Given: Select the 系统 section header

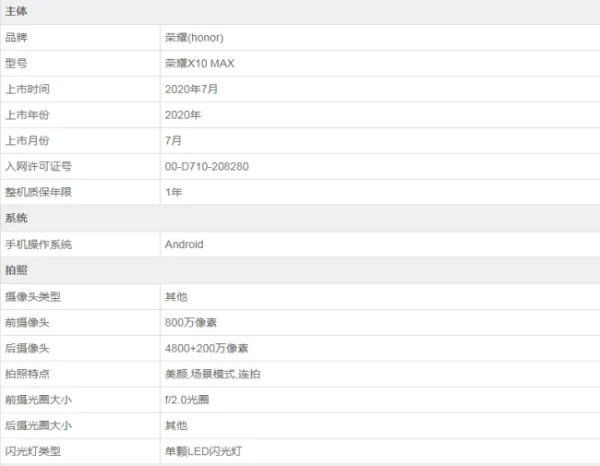Looking at the screenshot, I should pyautogui.click(x=16, y=218).
